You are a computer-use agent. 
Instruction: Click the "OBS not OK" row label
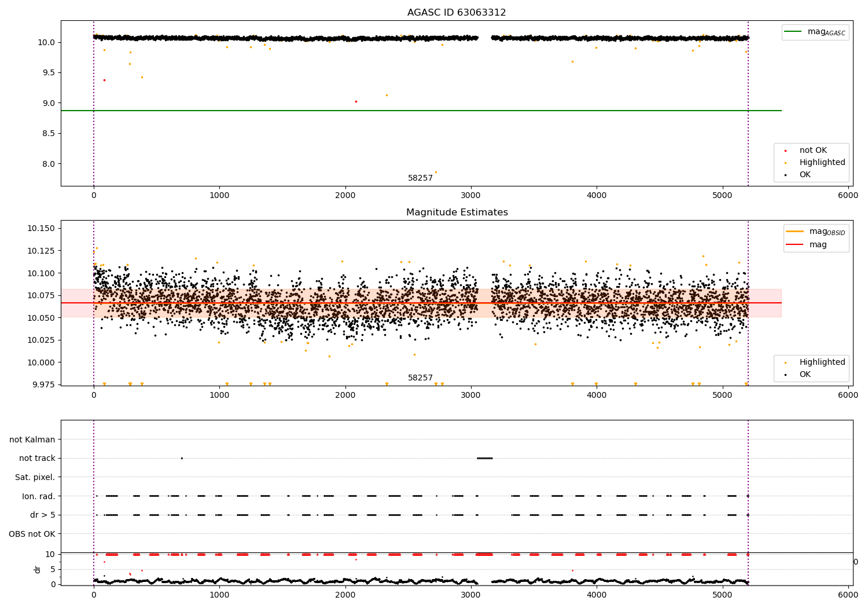[x=32, y=534]
